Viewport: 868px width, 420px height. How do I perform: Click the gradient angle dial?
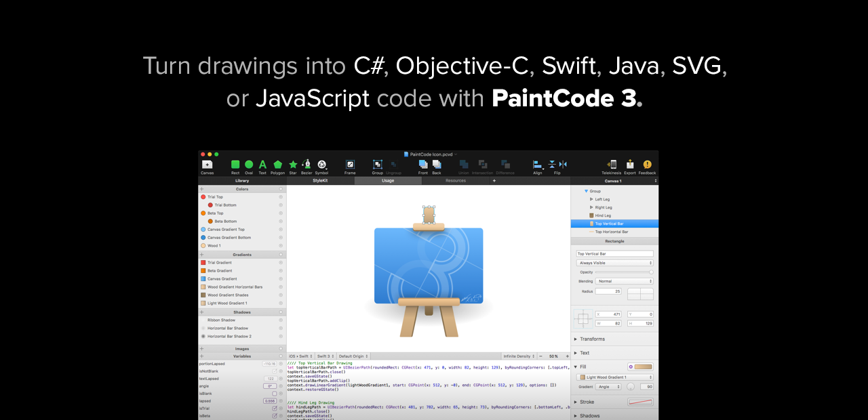point(631,387)
